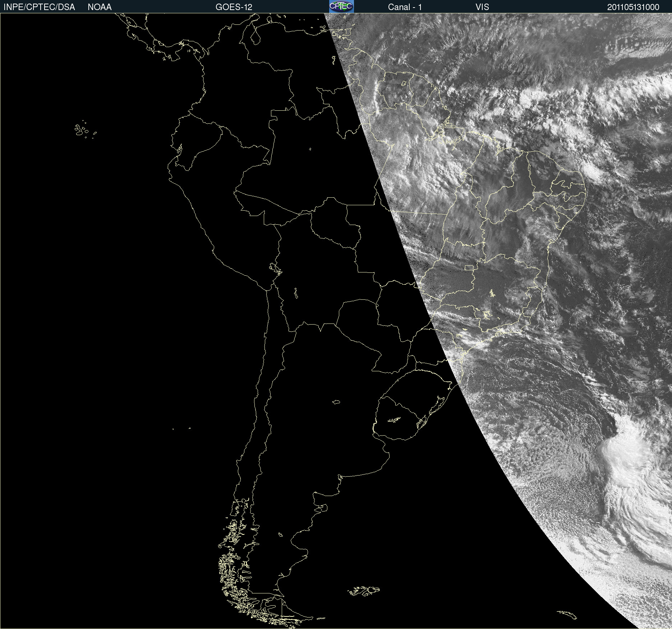Screen dimensions: 672x629
Task: Select the INPE/CPTEC/DSA header text
Action: tap(39, 7)
